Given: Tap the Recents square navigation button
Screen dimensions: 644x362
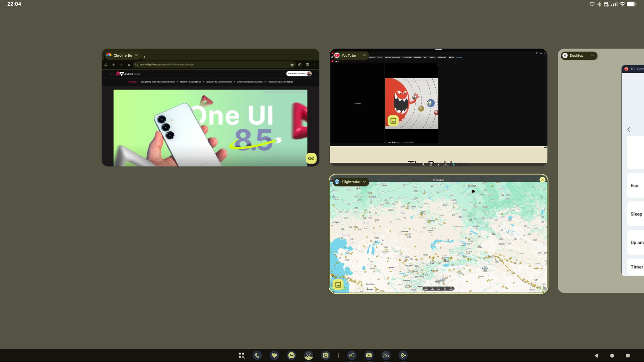Looking at the screenshot, I should [628, 356].
